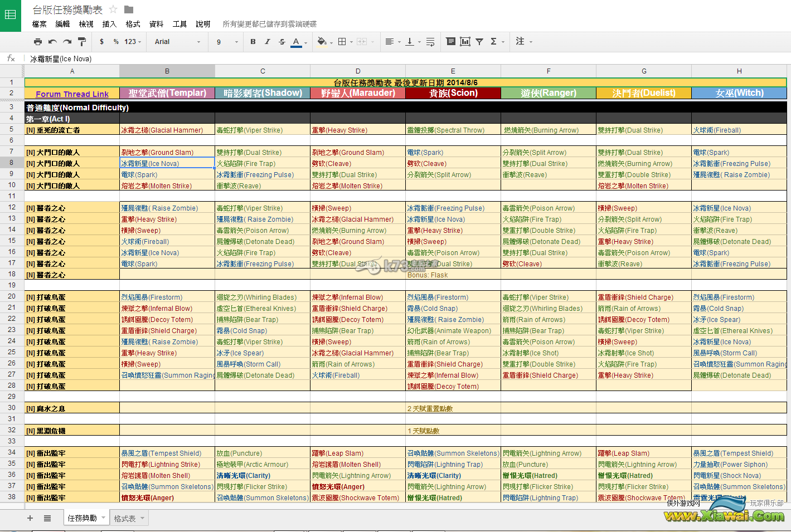This screenshot has width=791, height=532.
Task: Open the 注 input tools menu
Action: click(524, 42)
